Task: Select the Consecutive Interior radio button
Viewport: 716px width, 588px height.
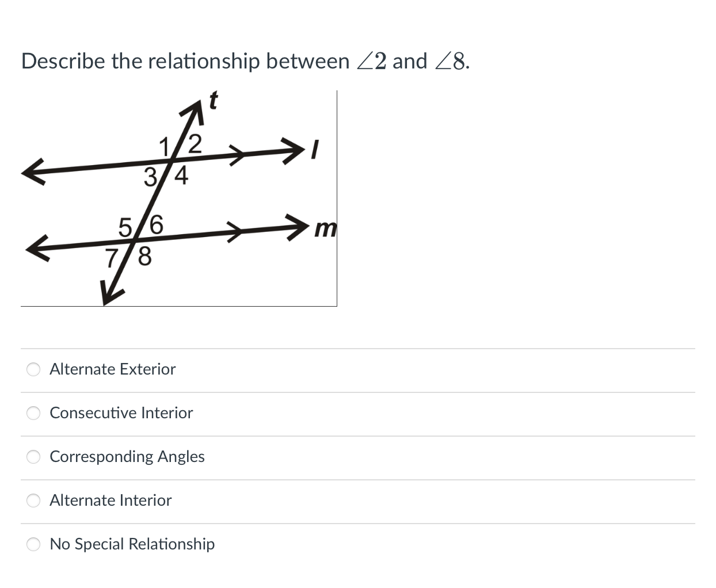Action: tap(33, 413)
